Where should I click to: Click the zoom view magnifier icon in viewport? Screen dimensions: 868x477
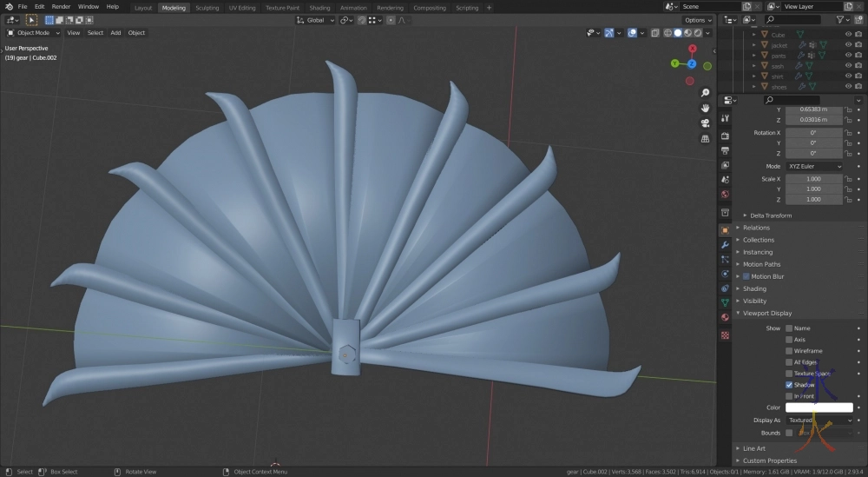(706, 93)
